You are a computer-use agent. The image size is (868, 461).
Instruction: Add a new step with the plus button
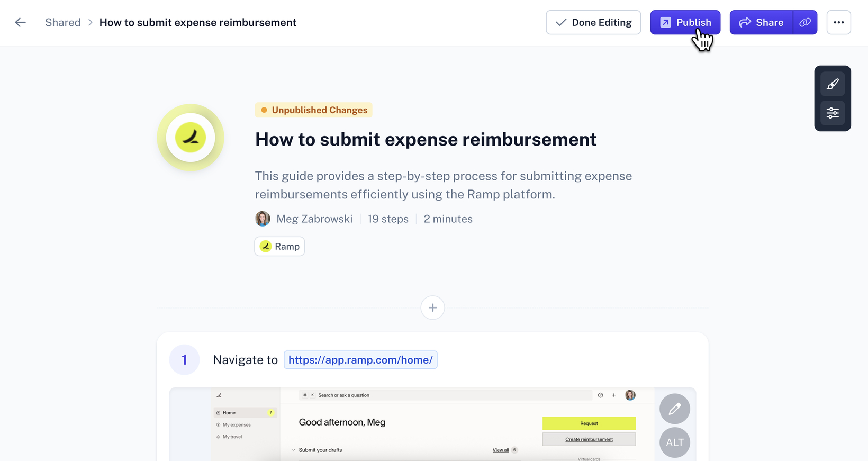(x=432, y=308)
